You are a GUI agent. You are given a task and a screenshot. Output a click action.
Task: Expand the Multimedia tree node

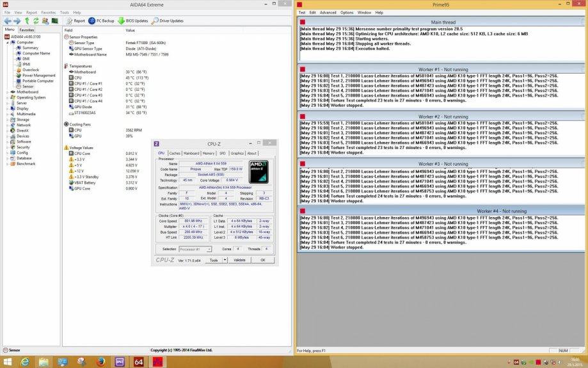pyautogui.click(x=7, y=114)
